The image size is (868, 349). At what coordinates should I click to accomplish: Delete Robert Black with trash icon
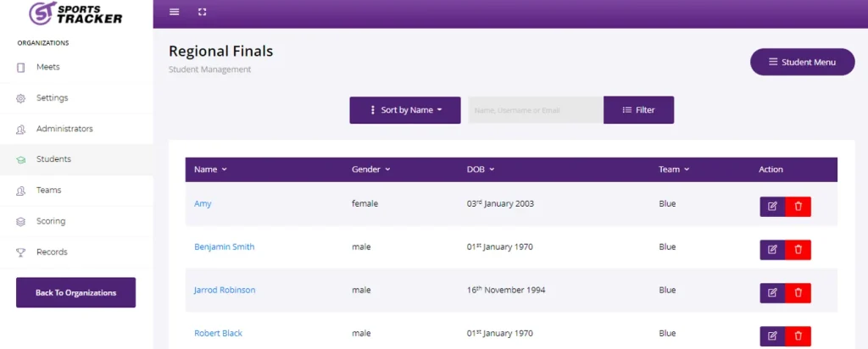798,335
